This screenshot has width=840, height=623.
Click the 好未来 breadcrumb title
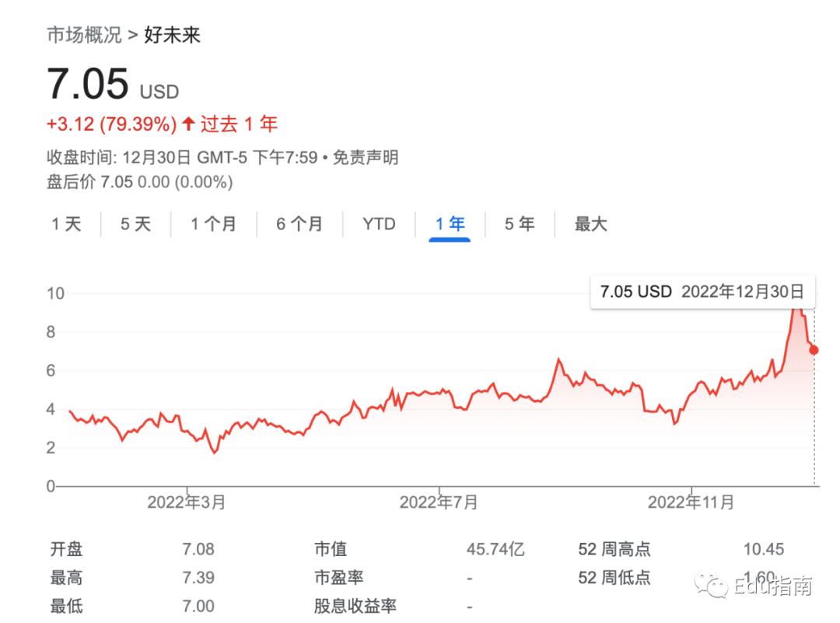[173, 35]
